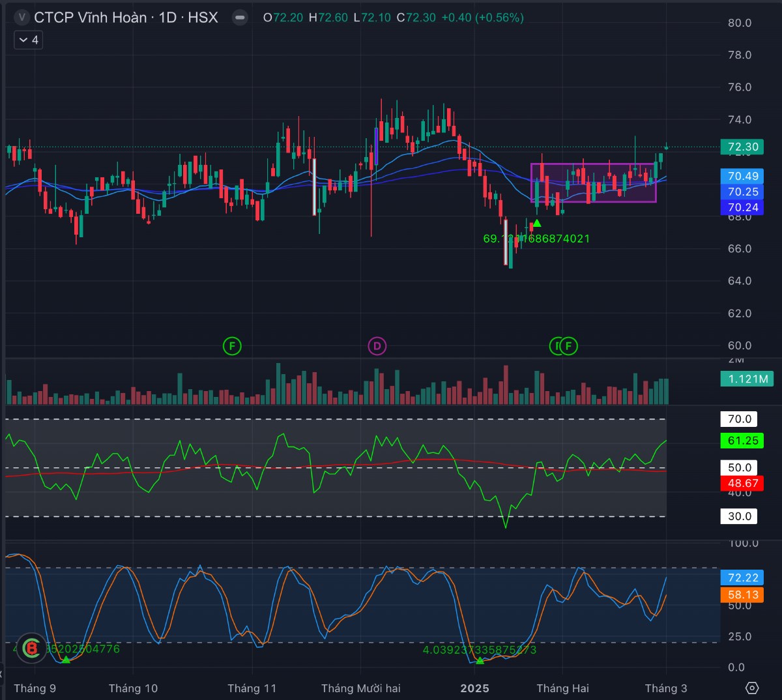782x700 pixels.
Task: Click the 2025 label on time axis
Action: [x=474, y=688]
